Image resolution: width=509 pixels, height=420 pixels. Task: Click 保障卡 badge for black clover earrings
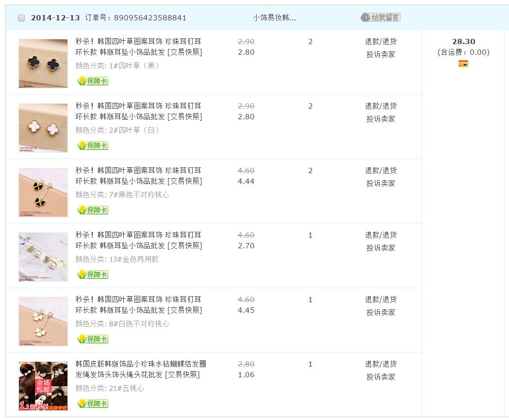pyautogui.click(x=93, y=81)
